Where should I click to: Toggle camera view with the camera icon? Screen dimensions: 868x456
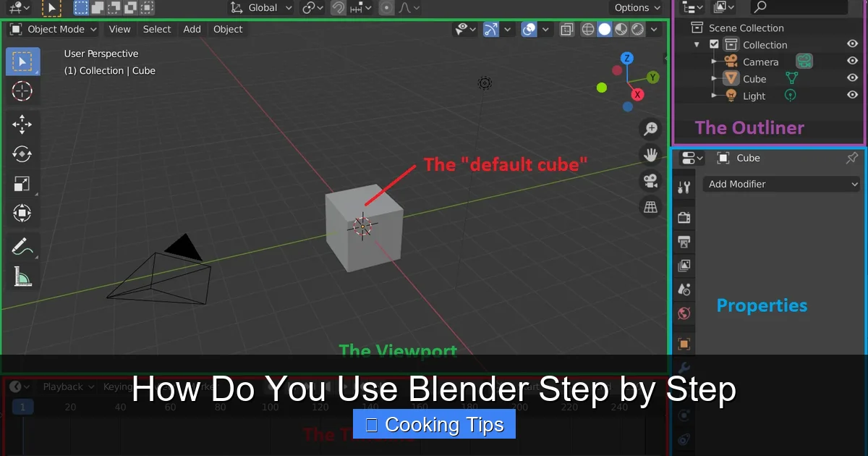(x=651, y=180)
